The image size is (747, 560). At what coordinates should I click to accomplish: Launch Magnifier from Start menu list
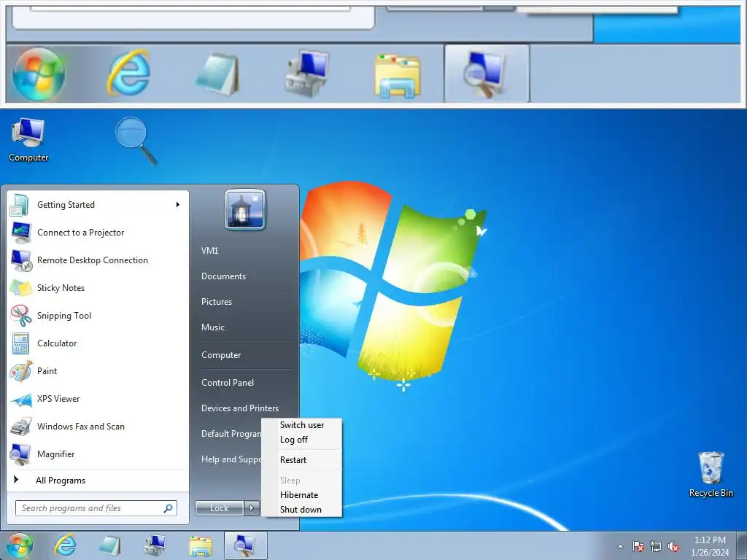click(x=98, y=454)
